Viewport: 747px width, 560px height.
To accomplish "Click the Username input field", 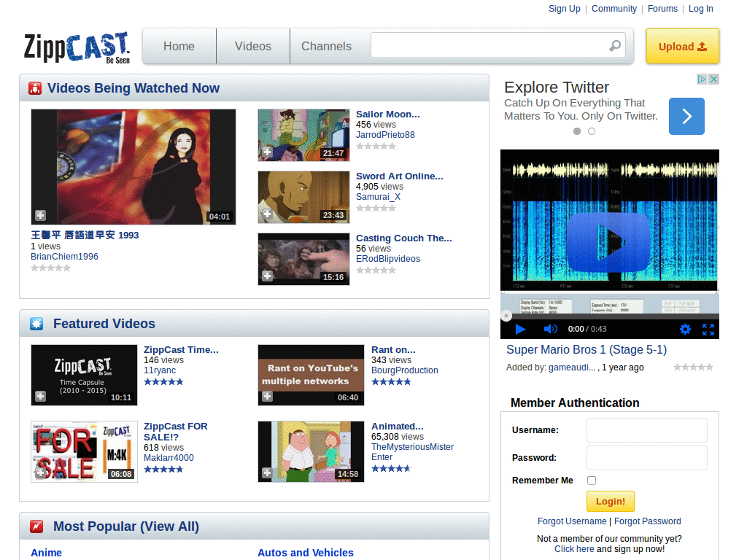I will point(647,430).
